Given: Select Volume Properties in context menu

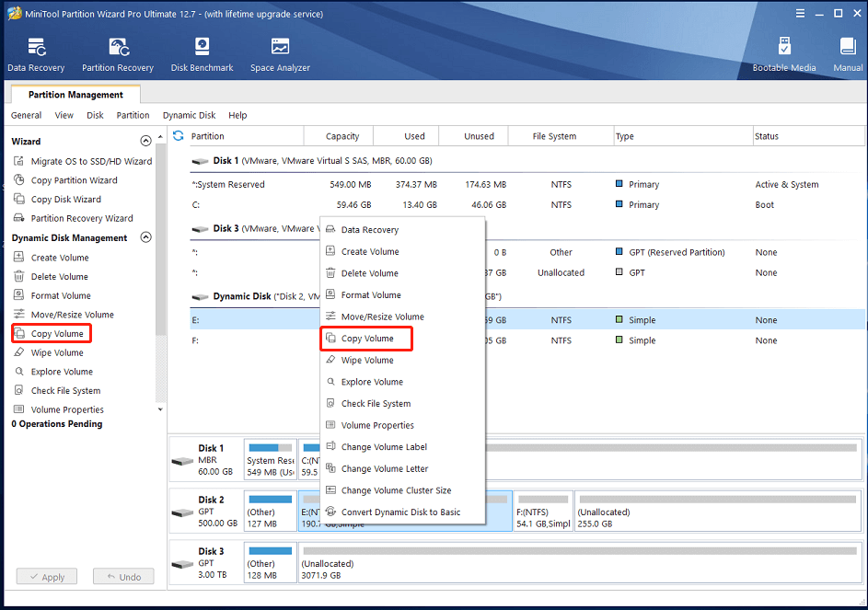Looking at the screenshot, I should click(402, 425).
